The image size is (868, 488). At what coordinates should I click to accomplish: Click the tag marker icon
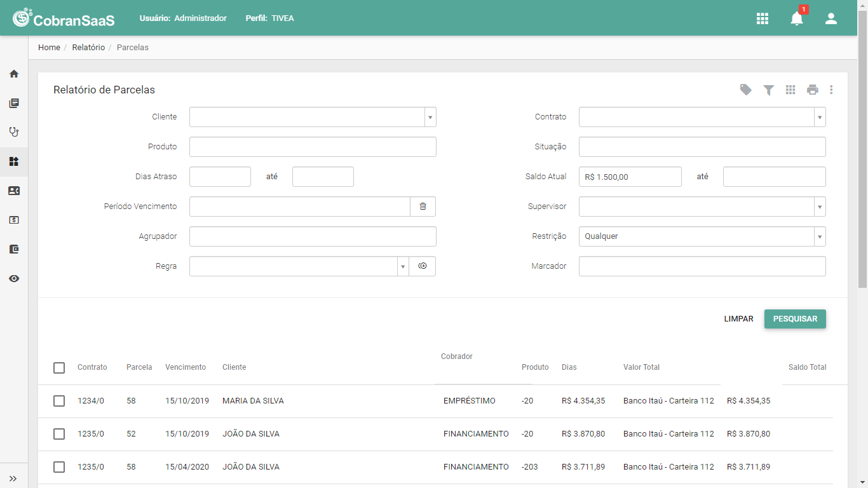click(746, 90)
